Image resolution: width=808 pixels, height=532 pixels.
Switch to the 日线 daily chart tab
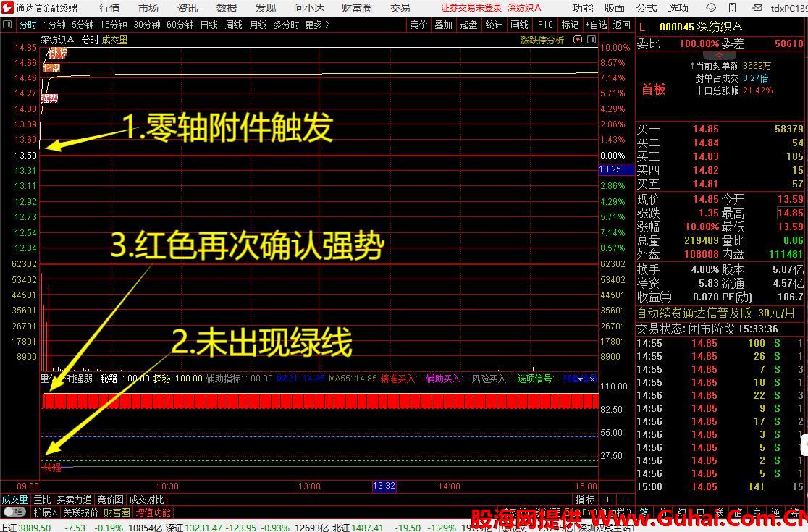coord(209,25)
